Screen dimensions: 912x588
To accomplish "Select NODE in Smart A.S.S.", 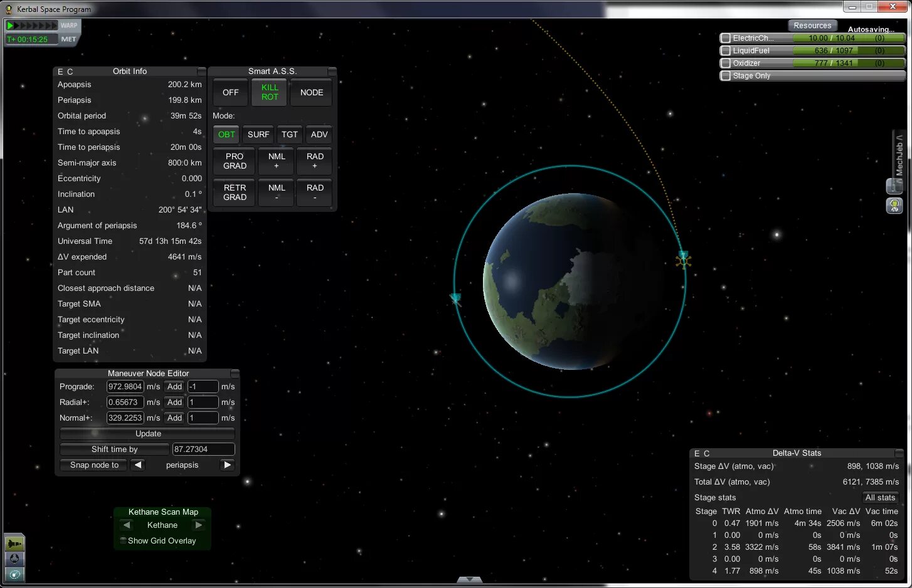I will click(x=312, y=92).
